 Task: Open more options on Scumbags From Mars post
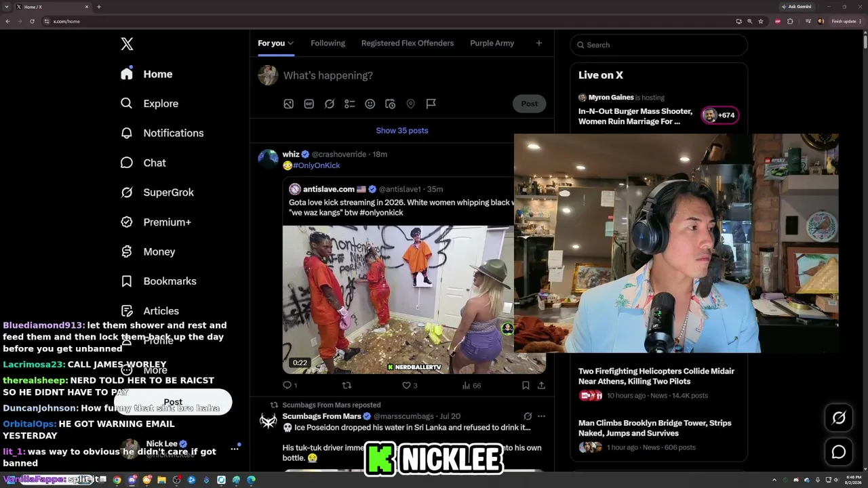pos(541,416)
